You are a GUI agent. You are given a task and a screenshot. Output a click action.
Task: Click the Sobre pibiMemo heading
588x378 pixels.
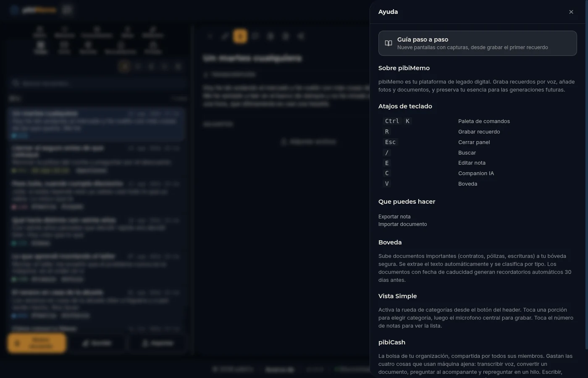pyautogui.click(x=404, y=68)
